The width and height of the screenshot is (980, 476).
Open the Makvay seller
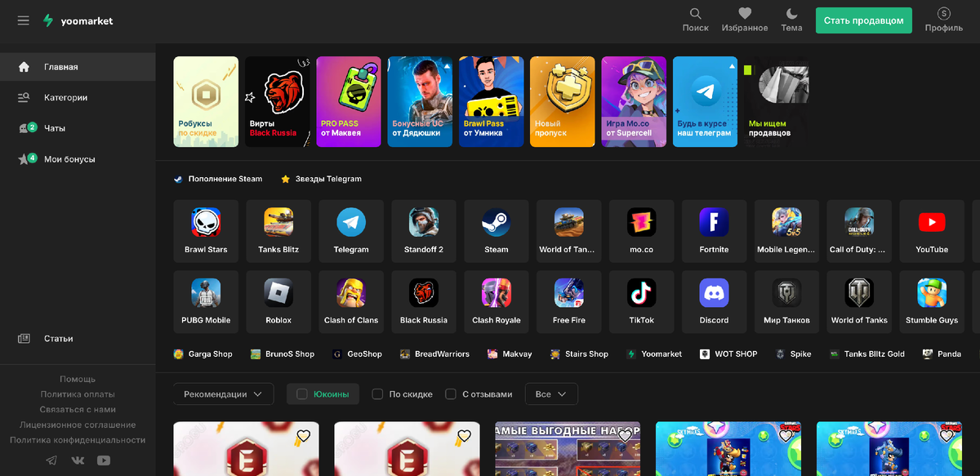click(510, 354)
